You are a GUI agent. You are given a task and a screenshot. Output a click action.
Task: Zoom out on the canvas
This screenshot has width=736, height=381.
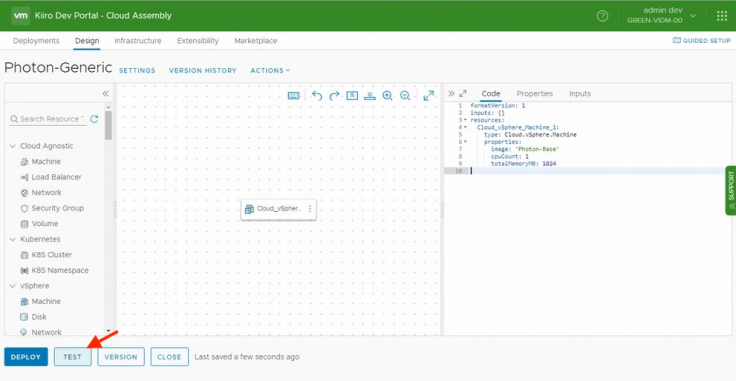405,96
